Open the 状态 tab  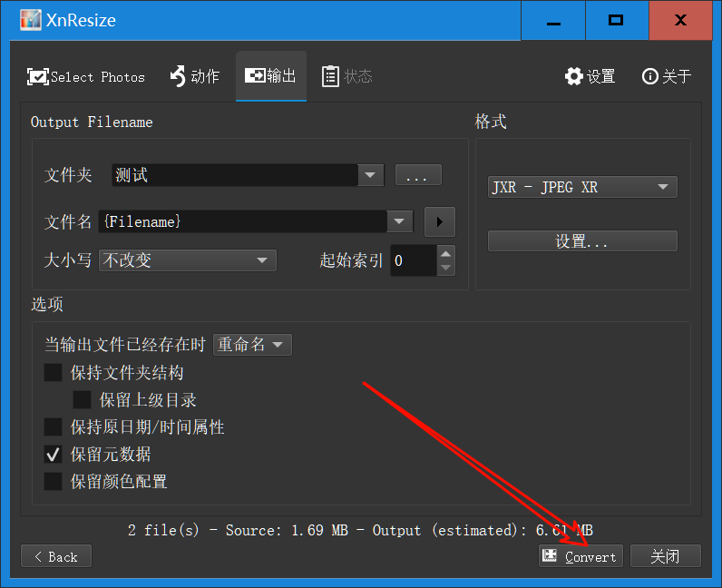tap(346, 76)
